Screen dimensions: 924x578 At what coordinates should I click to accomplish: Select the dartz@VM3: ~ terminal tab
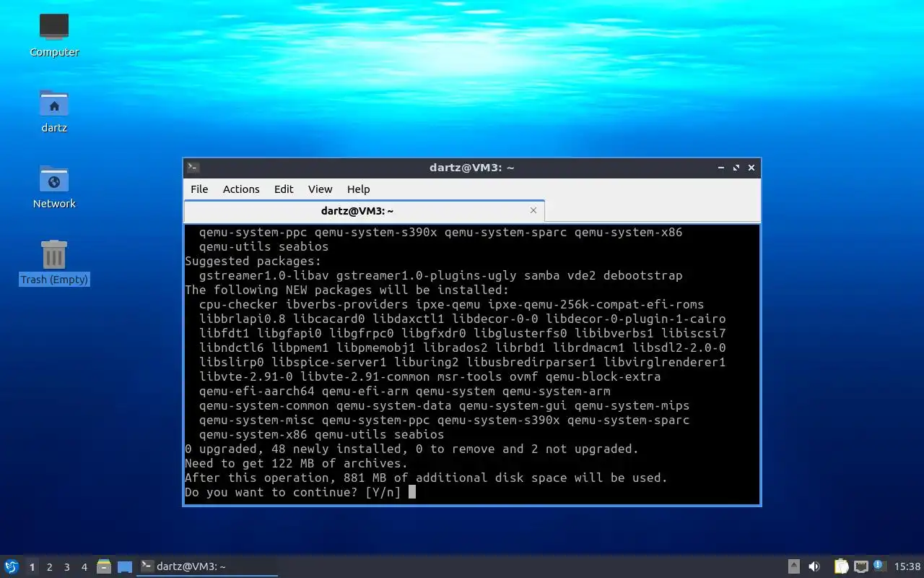(365, 211)
